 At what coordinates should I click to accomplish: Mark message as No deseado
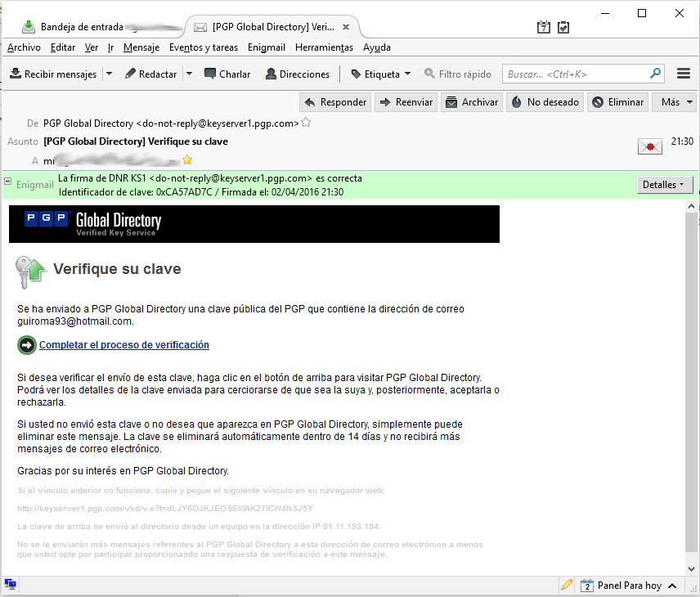545,102
